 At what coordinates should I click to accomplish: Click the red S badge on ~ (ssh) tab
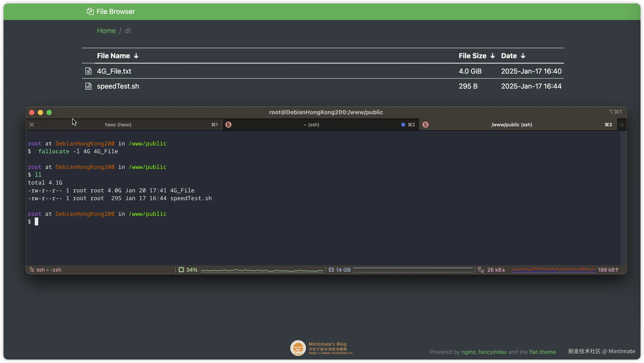tap(228, 125)
